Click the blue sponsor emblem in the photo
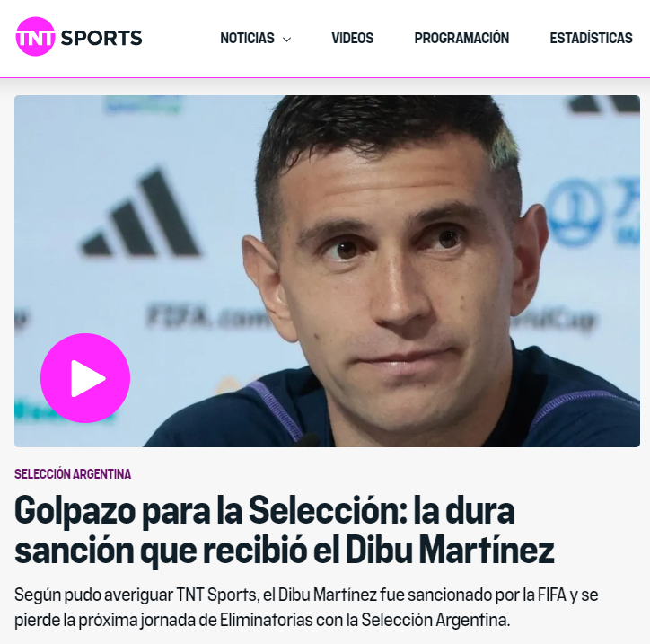The width and height of the screenshot is (650, 644). click(575, 213)
